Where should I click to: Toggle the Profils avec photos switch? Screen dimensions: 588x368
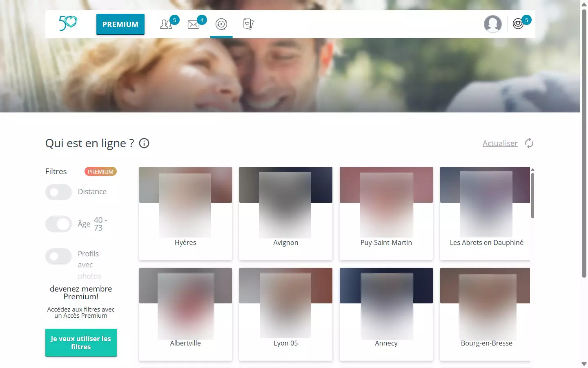(58, 257)
